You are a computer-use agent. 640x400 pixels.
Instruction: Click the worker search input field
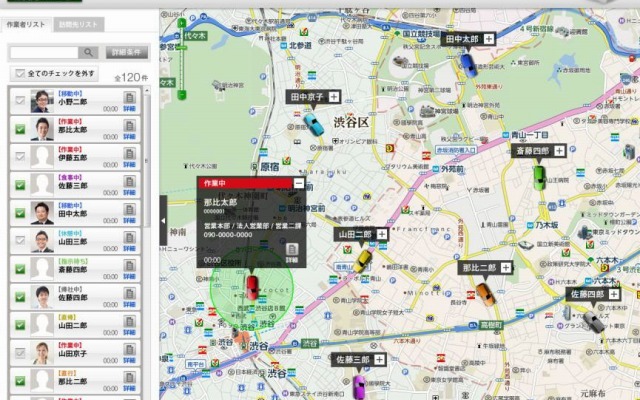point(44,53)
